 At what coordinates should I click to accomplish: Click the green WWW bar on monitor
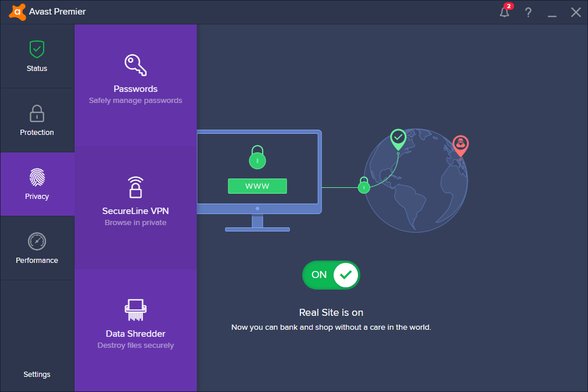pyautogui.click(x=257, y=186)
